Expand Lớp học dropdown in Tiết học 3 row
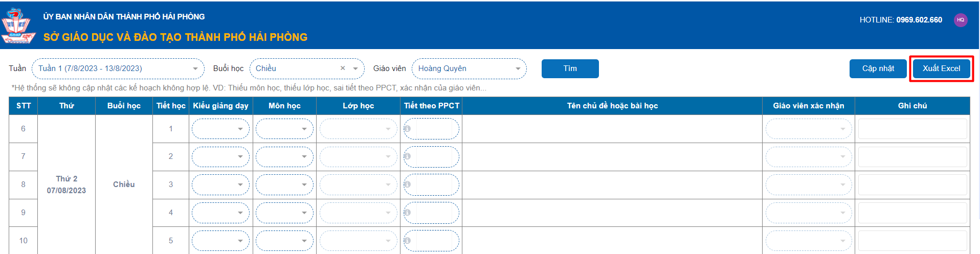The height and width of the screenshot is (254, 980). coord(358,184)
